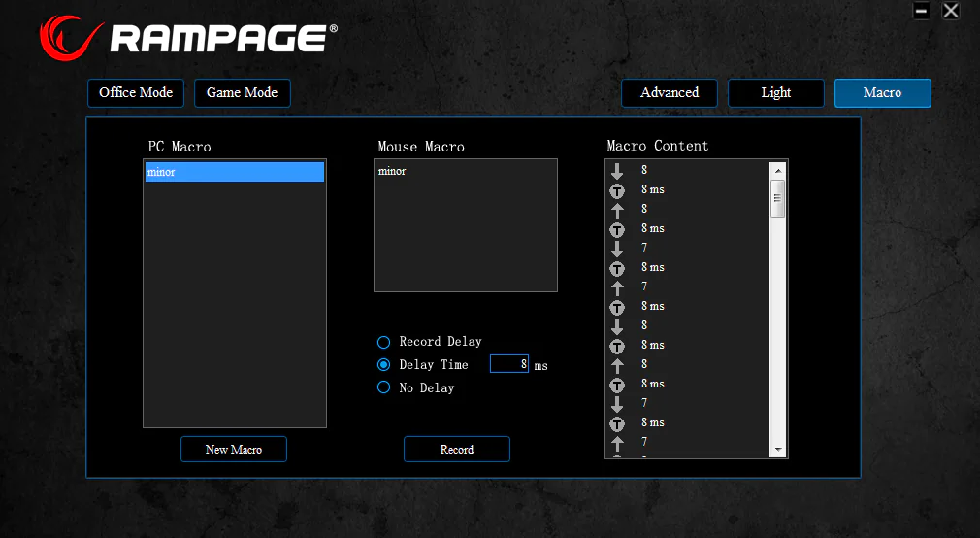Select the second key-down arrow for key 7
Screen dimensions: 980x538
coord(617,404)
